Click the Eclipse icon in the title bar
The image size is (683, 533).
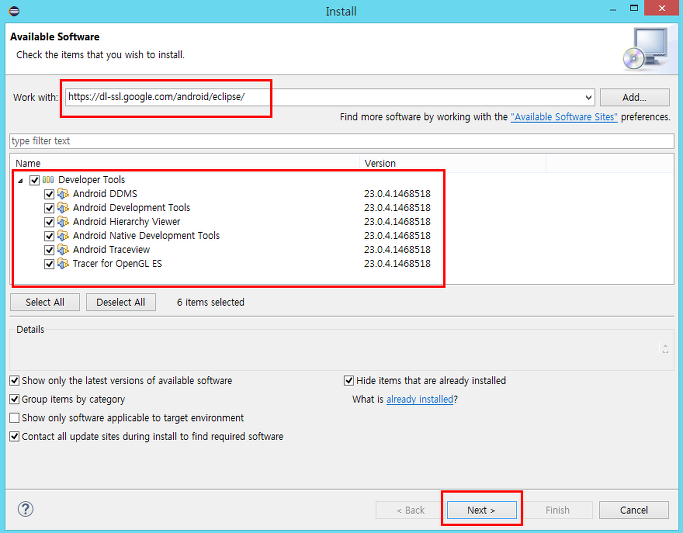pyautogui.click(x=14, y=11)
